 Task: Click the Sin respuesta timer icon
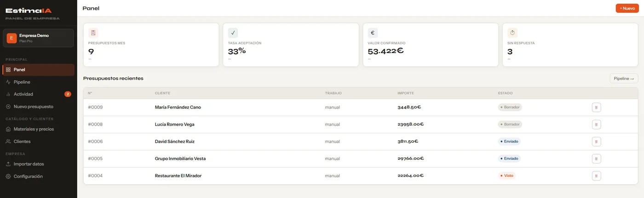(x=512, y=33)
